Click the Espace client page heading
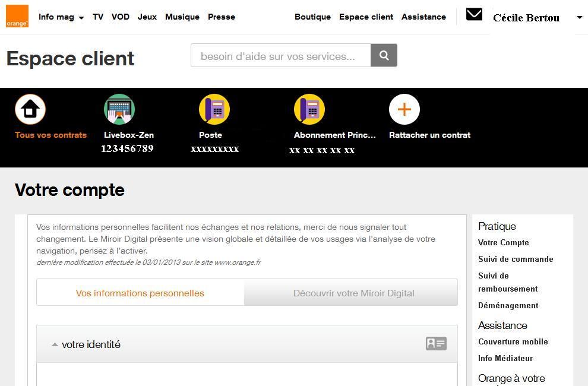This screenshot has height=386, width=588. [x=70, y=58]
